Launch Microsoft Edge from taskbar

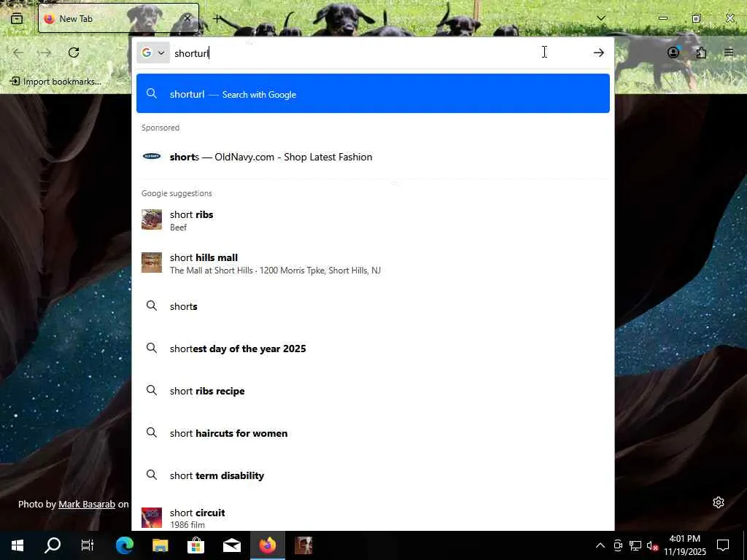(125, 545)
